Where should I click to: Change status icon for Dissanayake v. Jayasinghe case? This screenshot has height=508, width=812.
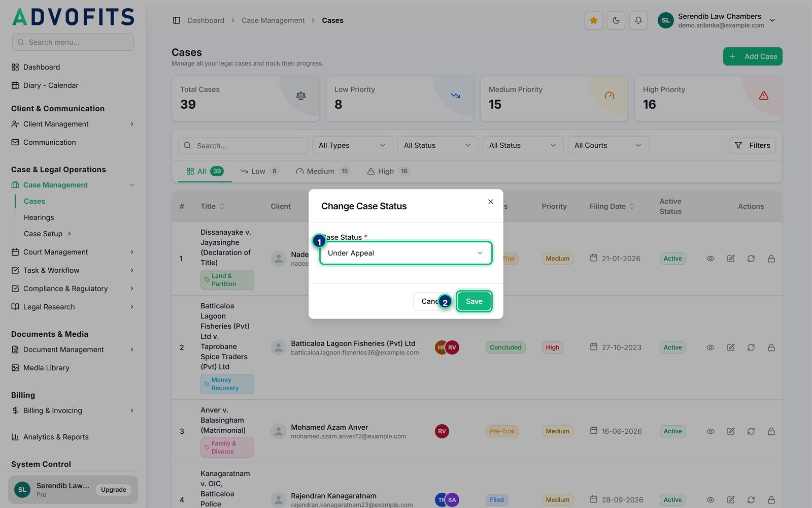[x=751, y=259]
